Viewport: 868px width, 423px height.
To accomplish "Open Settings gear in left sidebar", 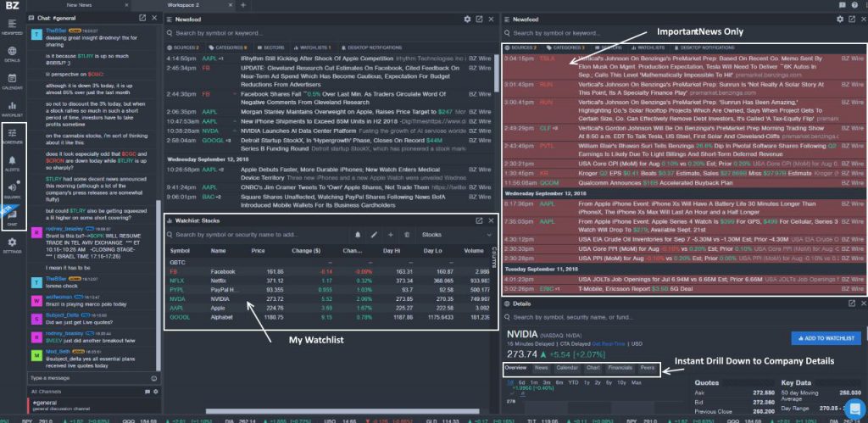I will (x=12, y=244).
